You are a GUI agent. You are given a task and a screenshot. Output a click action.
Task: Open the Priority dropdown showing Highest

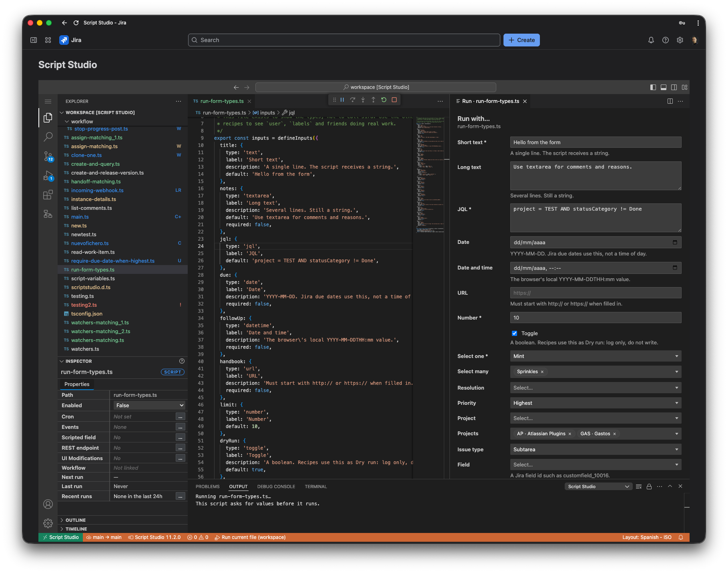[596, 403]
